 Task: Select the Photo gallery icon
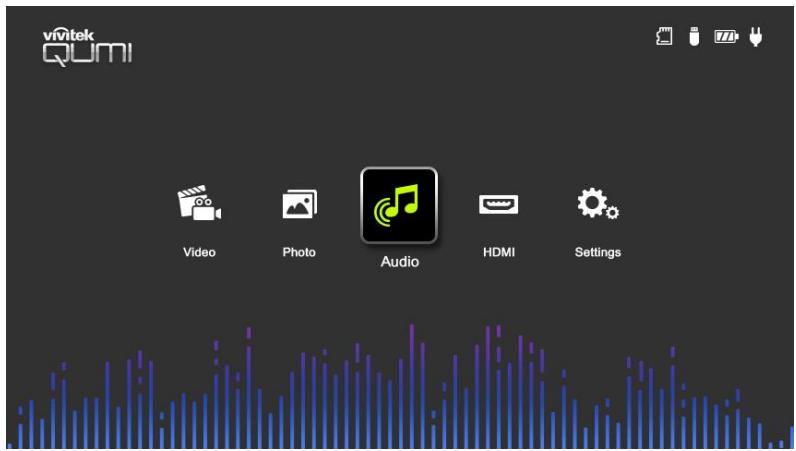pyautogui.click(x=300, y=204)
